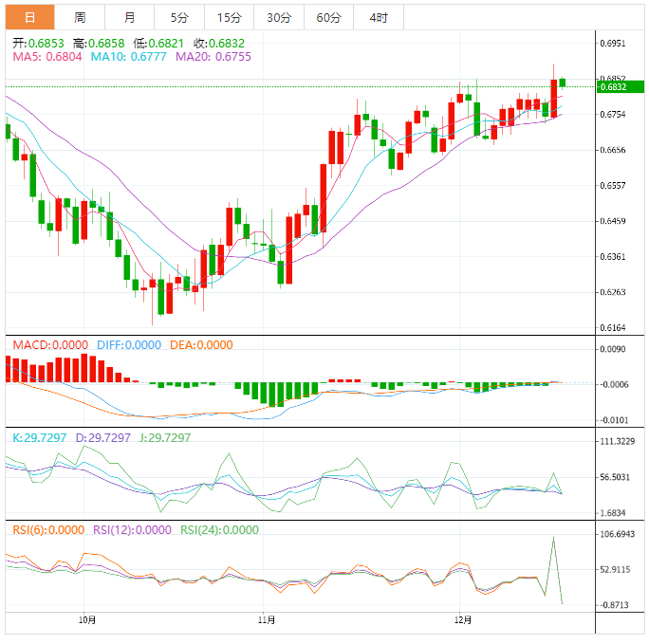649x644 pixels.
Task: Open the 5分 timeframe tab
Action: pos(179,17)
